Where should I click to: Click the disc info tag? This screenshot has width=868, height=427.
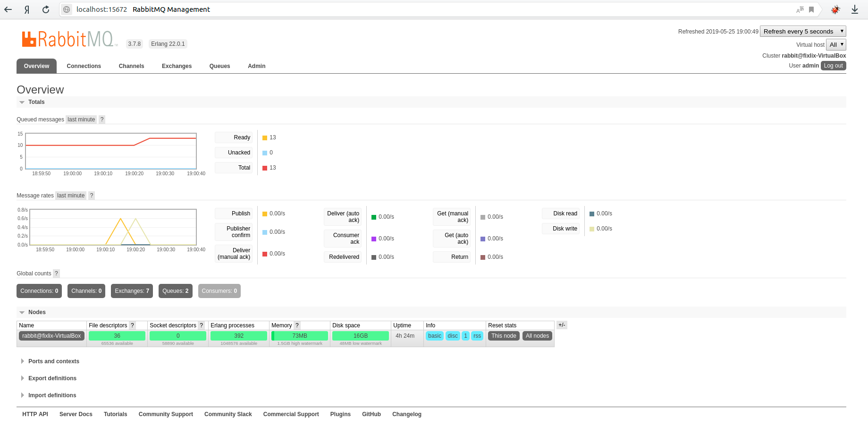(453, 336)
